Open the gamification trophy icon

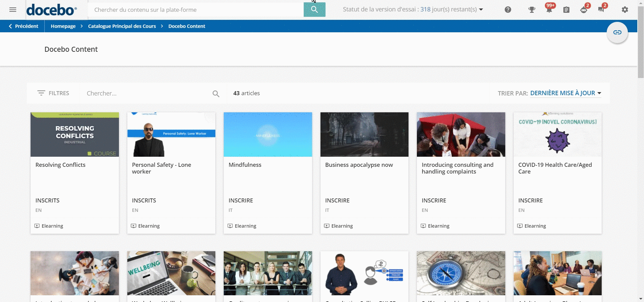coord(532,10)
